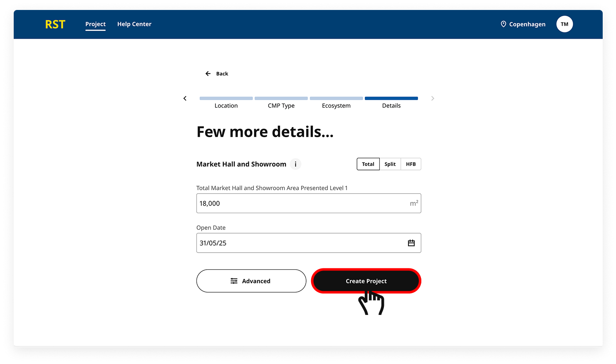Click the info icon beside Market Hall and Showroom

coord(295,164)
